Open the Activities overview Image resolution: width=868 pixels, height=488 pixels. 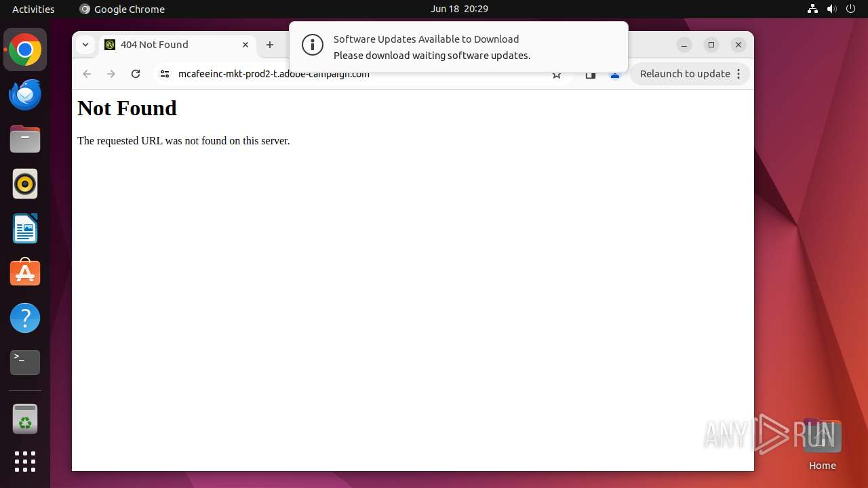pyautogui.click(x=33, y=9)
